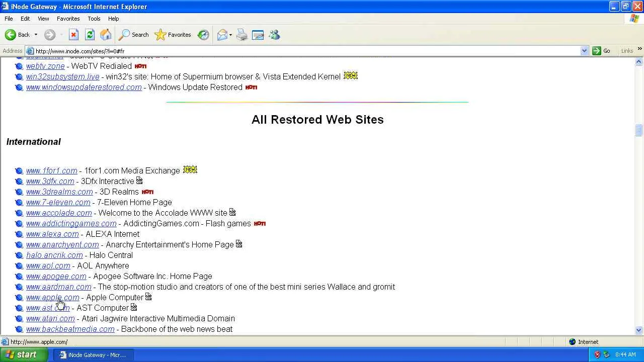Screen dimensions: 644x362
Task: Visit www.windowsupdaterestored.com link
Action: pyautogui.click(x=84, y=87)
